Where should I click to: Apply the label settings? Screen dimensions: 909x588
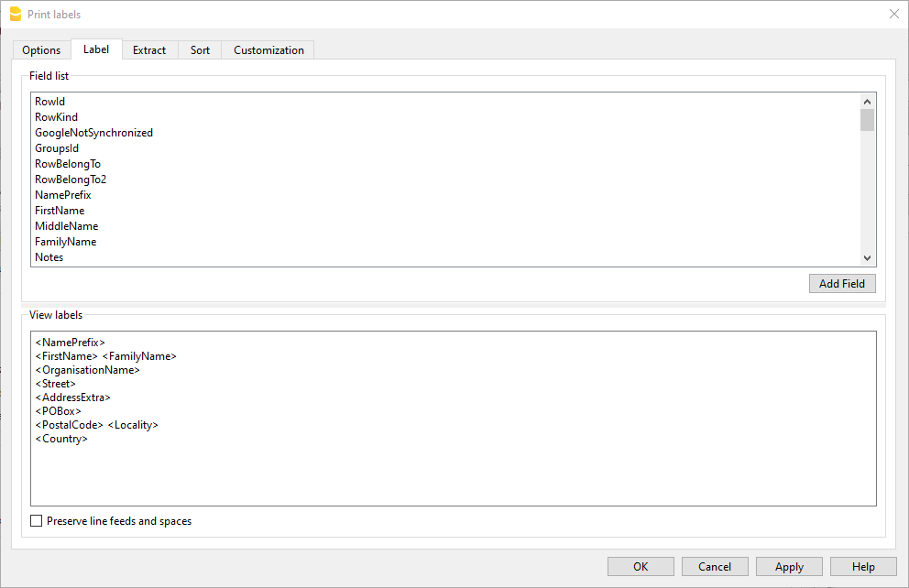point(789,567)
